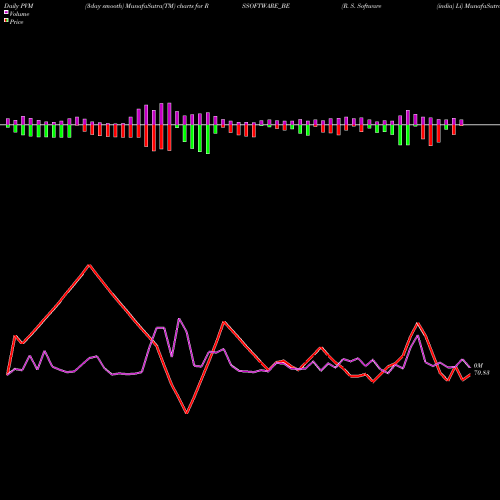This screenshot has width=500, height=500.
Task: Click the Volume legend color swatch
Action: tap(6, 13)
